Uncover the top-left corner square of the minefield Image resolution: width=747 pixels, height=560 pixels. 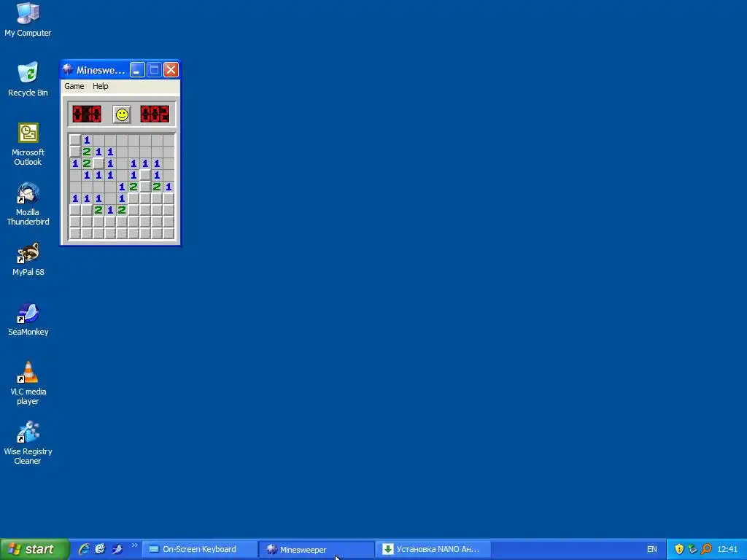[75, 140]
